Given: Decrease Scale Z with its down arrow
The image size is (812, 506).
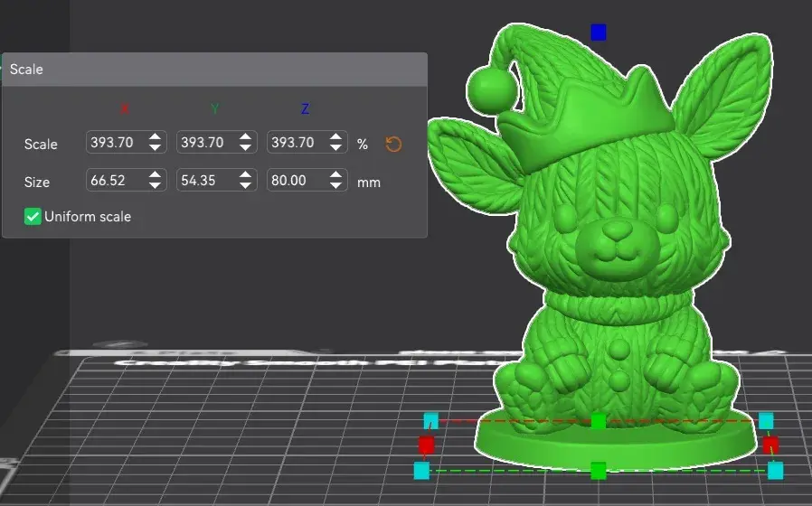Looking at the screenshot, I should pos(335,147).
